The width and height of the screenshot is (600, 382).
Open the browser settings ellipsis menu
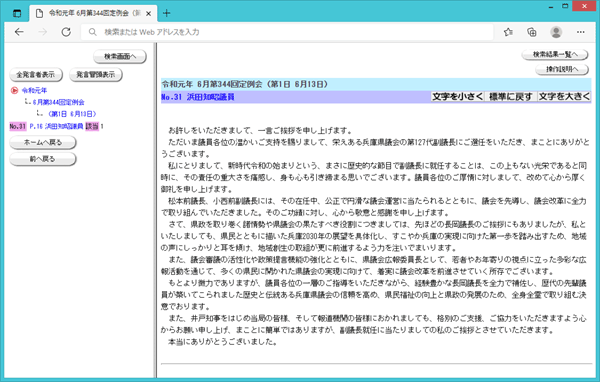click(580, 32)
